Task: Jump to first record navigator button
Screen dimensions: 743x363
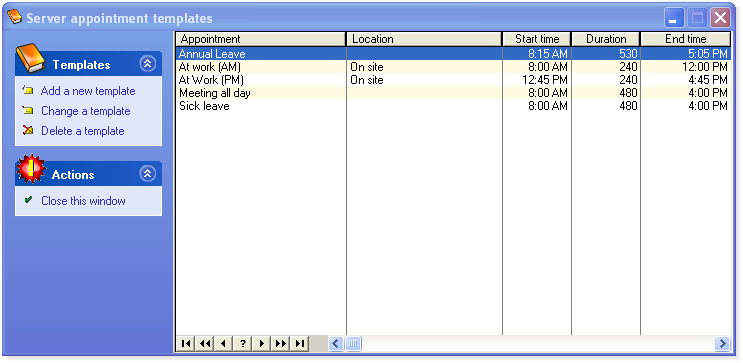Action: (x=186, y=343)
